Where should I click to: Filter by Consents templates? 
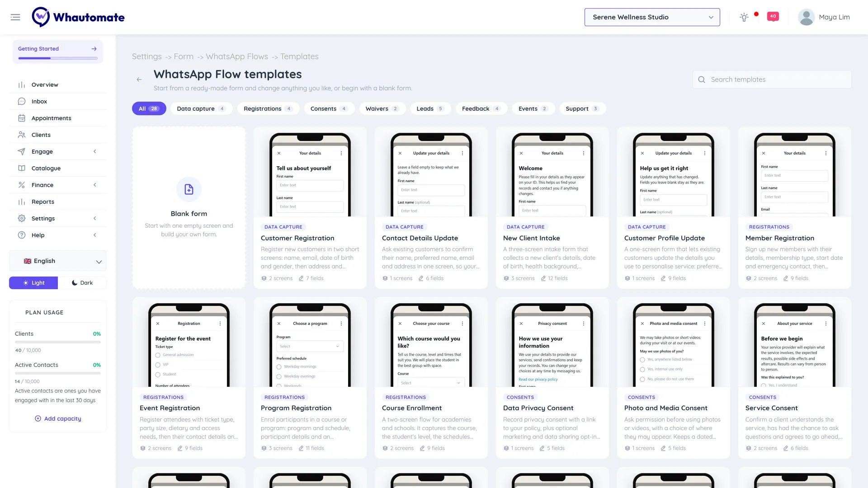329,108
